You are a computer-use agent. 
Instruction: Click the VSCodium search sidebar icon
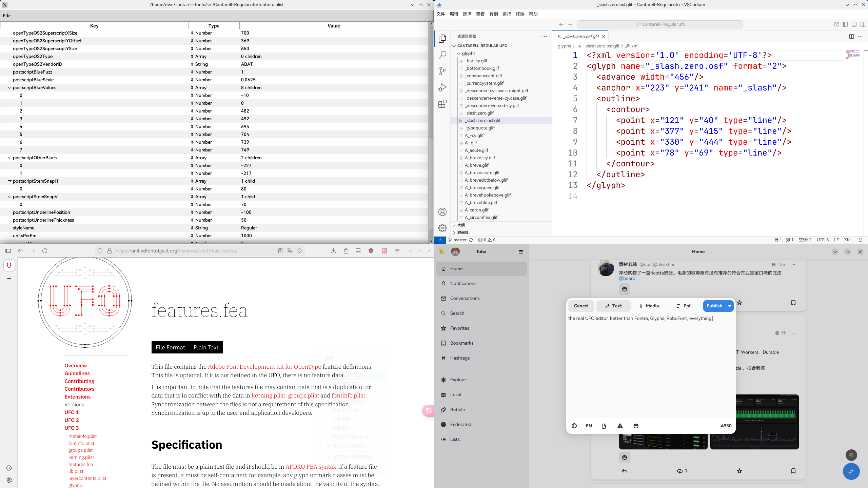click(x=442, y=55)
